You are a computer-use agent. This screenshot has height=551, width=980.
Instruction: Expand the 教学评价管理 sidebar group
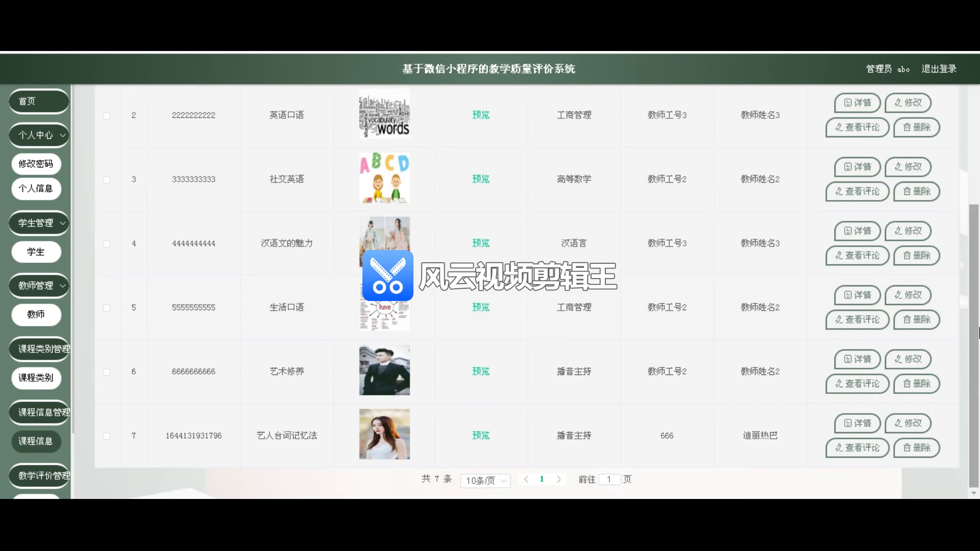pos(39,475)
